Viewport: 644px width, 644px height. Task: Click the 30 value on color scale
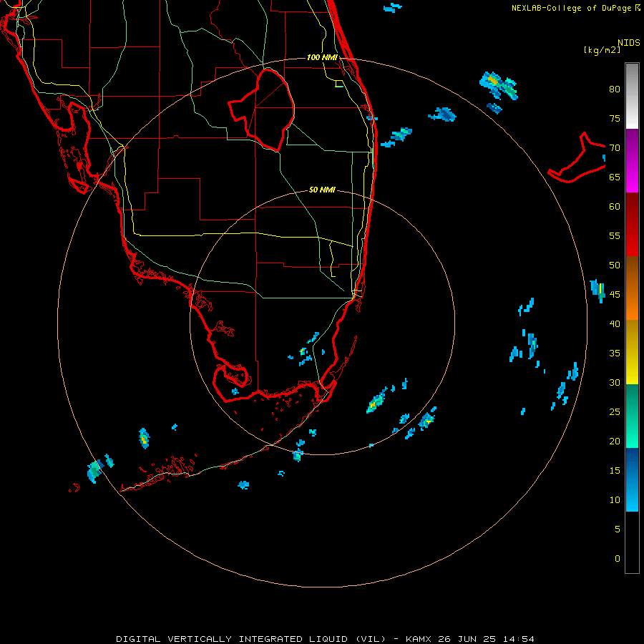(x=615, y=382)
